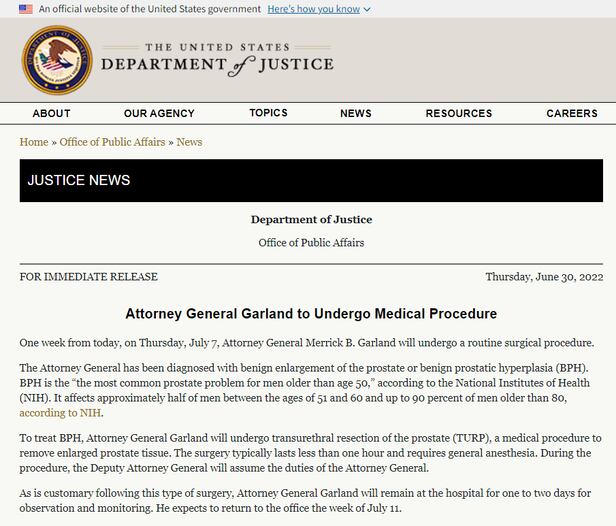Open the RESOURCES menu
This screenshot has width=616, height=526.
(459, 114)
